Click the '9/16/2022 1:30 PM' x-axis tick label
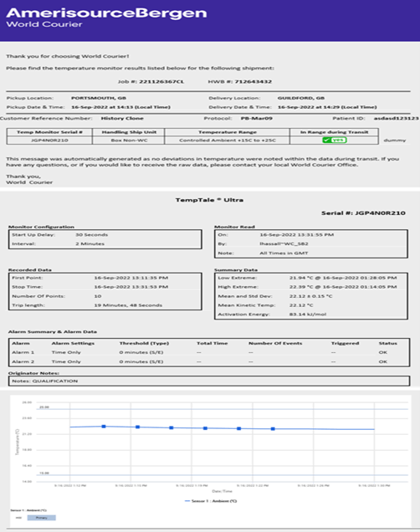This screenshot has width=420, height=532. [x=374, y=485]
